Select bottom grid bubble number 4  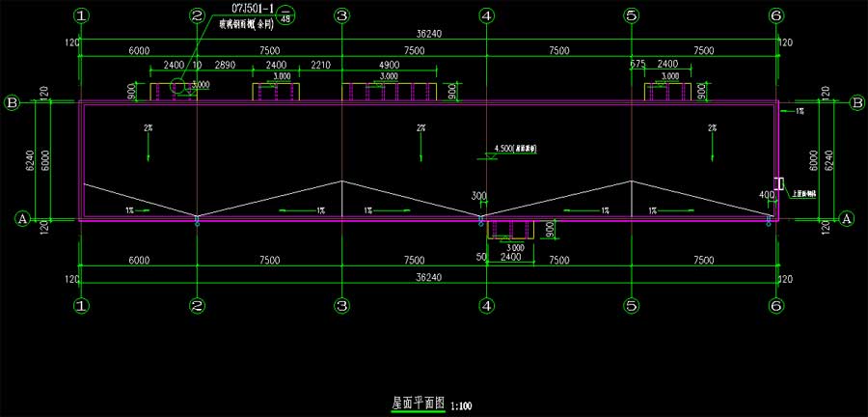tap(487, 305)
